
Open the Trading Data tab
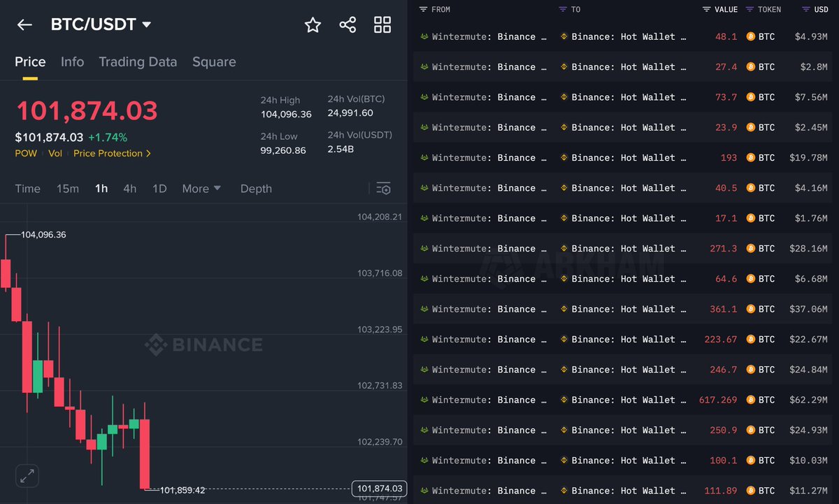pyautogui.click(x=138, y=62)
